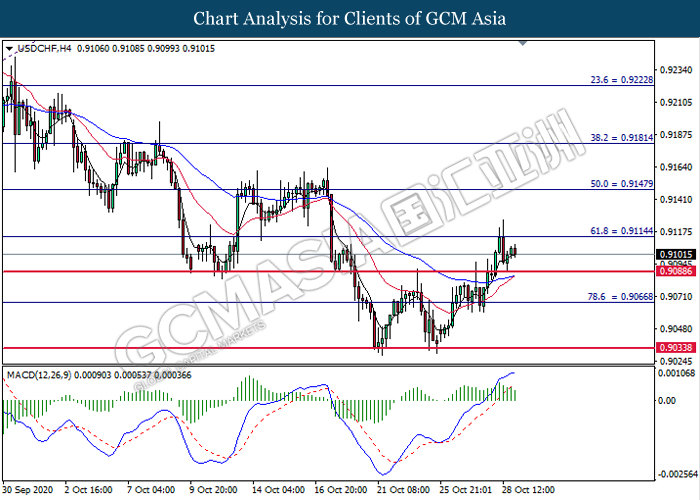700x500 pixels.
Task: Click the 0.91875 price scale value
Action: point(676,135)
